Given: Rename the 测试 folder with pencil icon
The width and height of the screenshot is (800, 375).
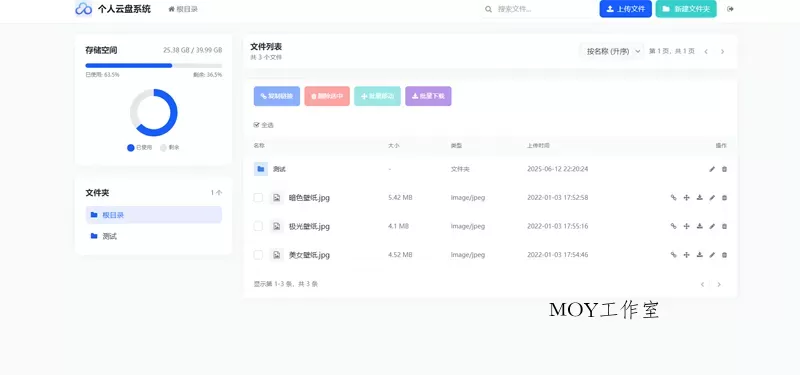Looking at the screenshot, I should coord(712,169).
